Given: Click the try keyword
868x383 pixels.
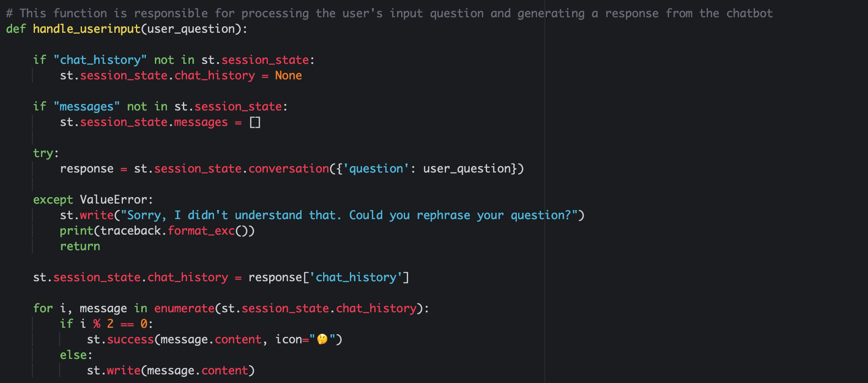Looking at the screenshot, I should point(43,153).
